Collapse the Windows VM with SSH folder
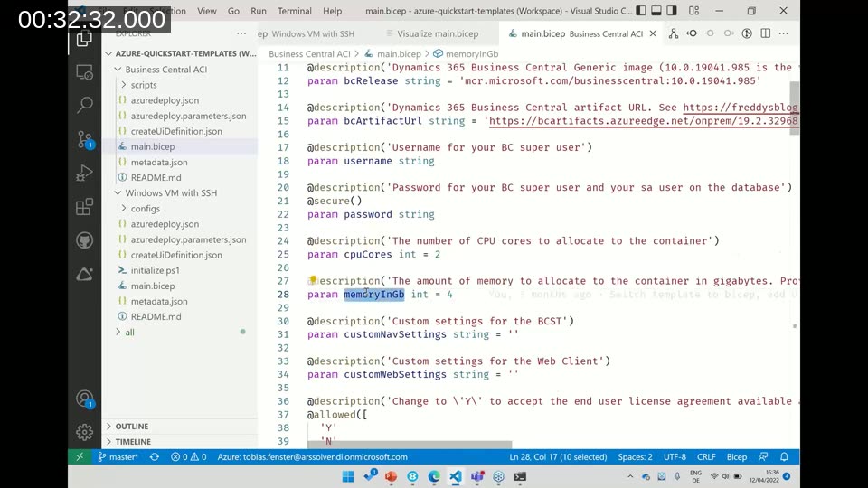Image resolution: width=868 pixels, height=488 pixels. pyautogui.click(x=171, y=193)
